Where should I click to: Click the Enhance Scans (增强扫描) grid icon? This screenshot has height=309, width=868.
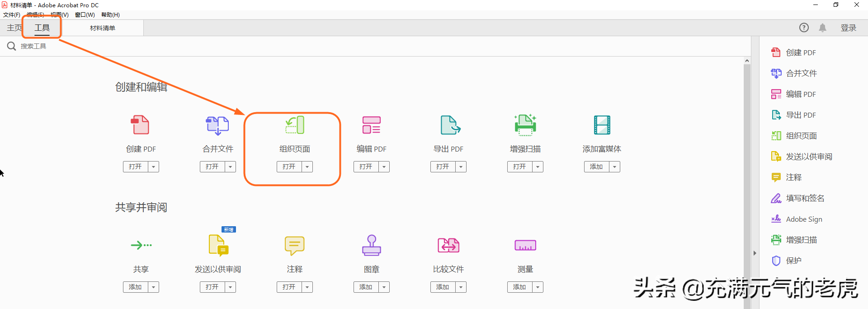[x=525, y=125]
